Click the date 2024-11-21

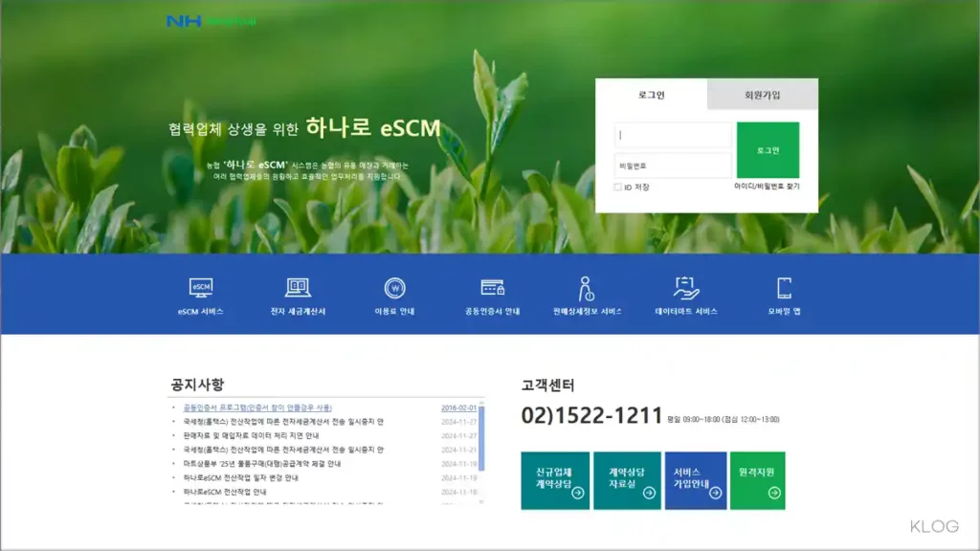pos(458,450)
